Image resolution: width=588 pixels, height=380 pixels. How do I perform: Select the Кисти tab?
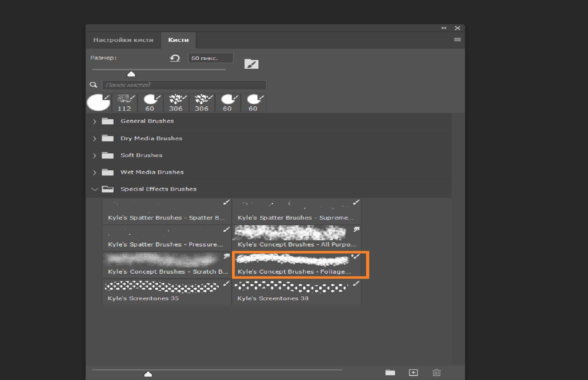tap(178, 40)
